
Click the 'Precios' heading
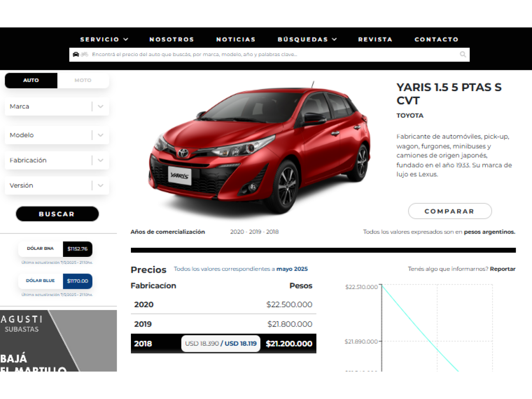(148, 270)
